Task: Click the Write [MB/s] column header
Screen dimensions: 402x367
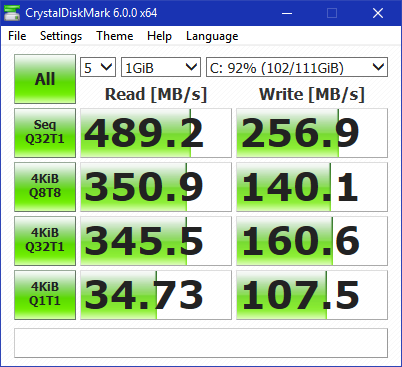Action: coord(312,94)
